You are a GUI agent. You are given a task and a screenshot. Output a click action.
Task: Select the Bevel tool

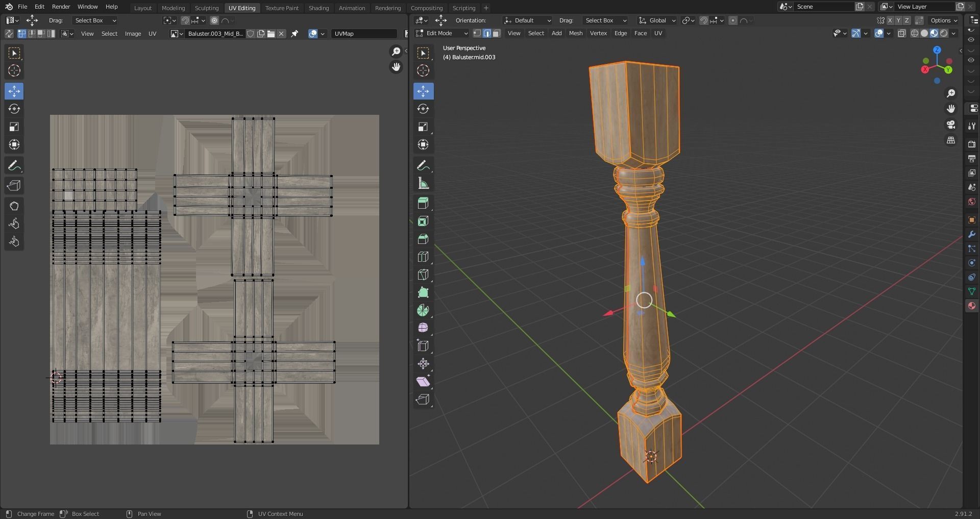click(423, 239)
